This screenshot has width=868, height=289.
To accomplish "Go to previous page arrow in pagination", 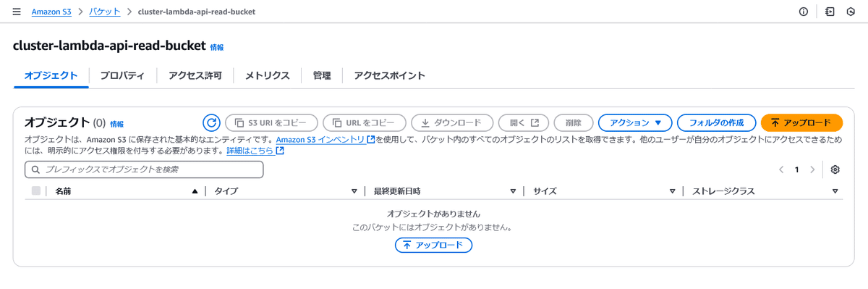I will tap(781, 169).
